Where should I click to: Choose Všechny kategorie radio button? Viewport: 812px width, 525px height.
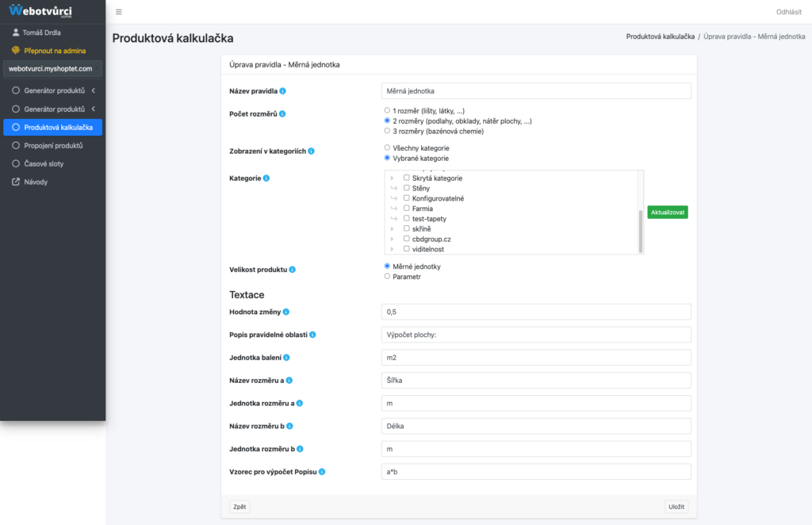point(387,148)
